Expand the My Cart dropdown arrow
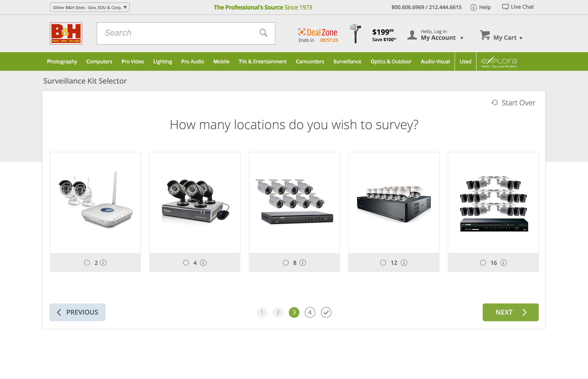The width and height of the screenshot is (588, 379). click(x=521, y=38)
